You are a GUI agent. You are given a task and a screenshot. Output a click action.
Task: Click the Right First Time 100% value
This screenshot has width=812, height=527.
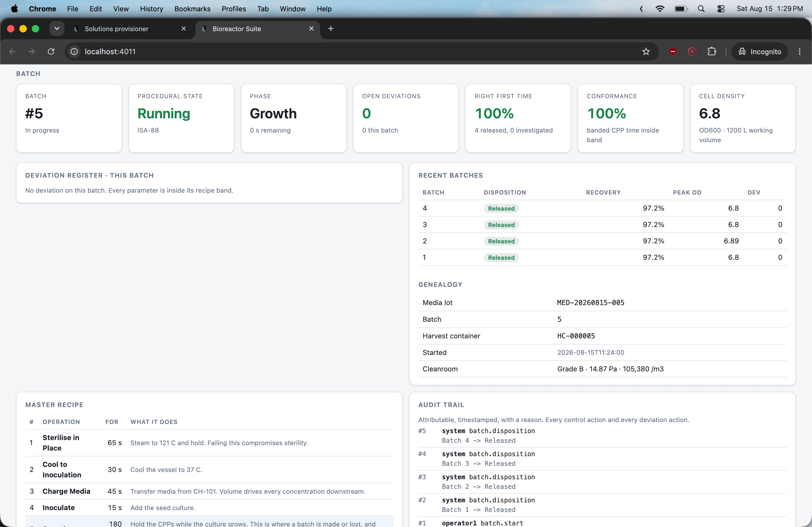coord(494,114)
